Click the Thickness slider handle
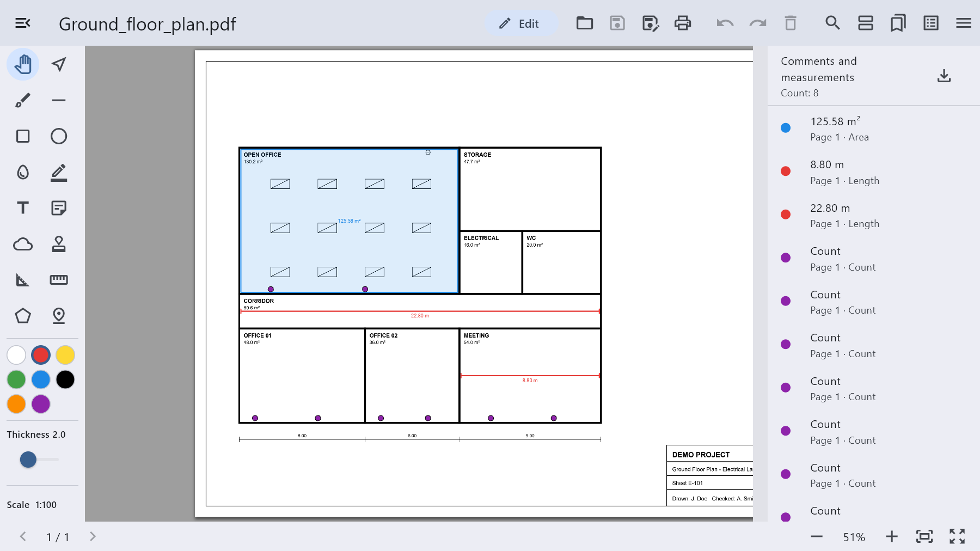 28,460
